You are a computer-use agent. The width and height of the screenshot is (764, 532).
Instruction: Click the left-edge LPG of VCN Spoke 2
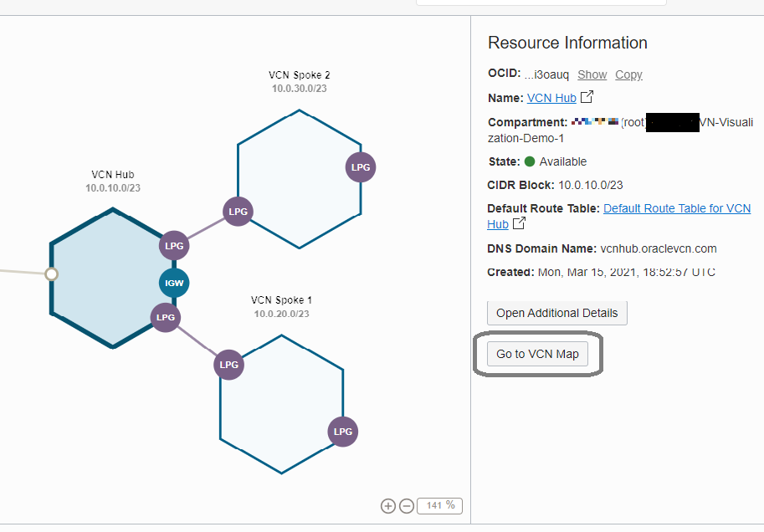click(x=238, y=211)
